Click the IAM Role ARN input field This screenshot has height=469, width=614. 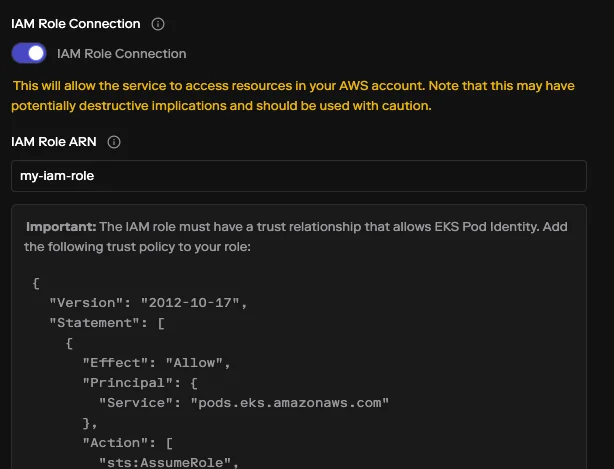pos(299,176)
